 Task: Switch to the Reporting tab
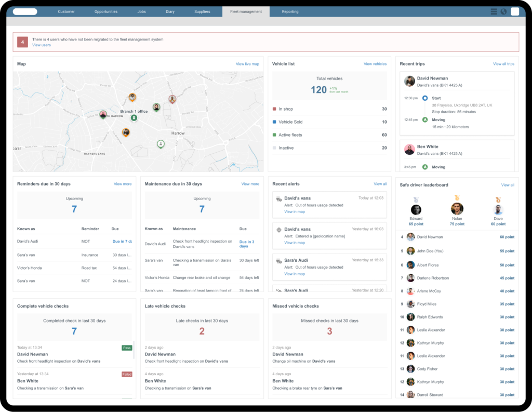290,11
